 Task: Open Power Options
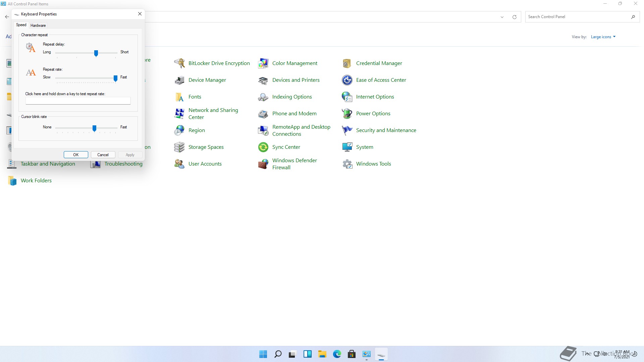pos(373,113)
